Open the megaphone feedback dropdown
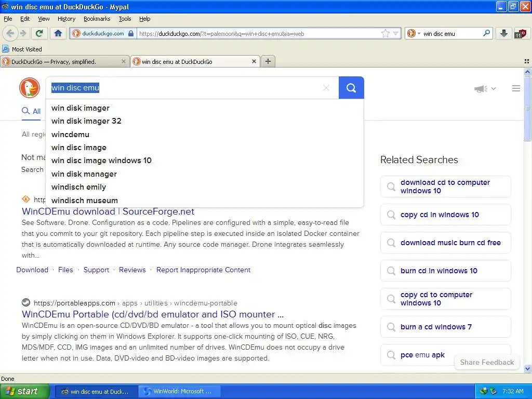The height and width of the screenshot is (399, 532). click(485, 88)
